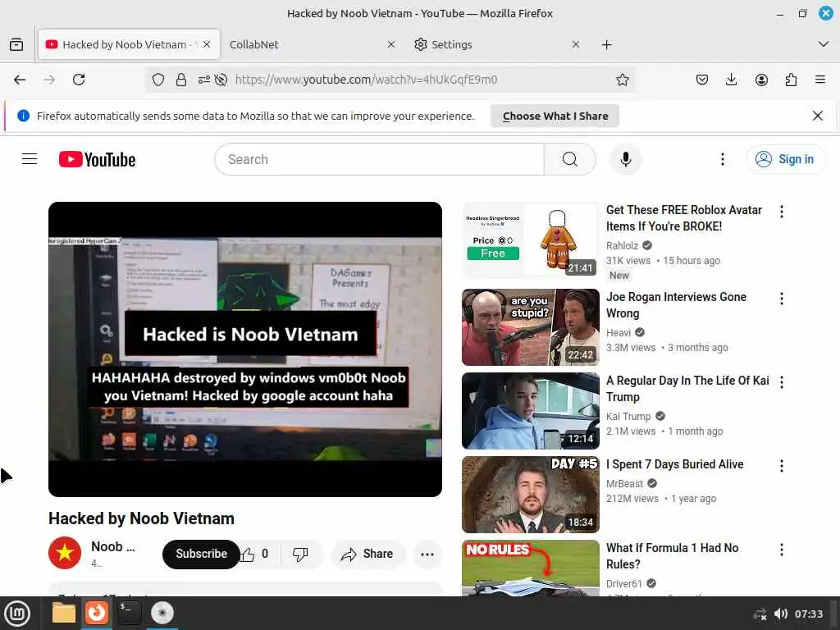
Task: Open options for Joe Rogan video
Action: click(782, 299)
